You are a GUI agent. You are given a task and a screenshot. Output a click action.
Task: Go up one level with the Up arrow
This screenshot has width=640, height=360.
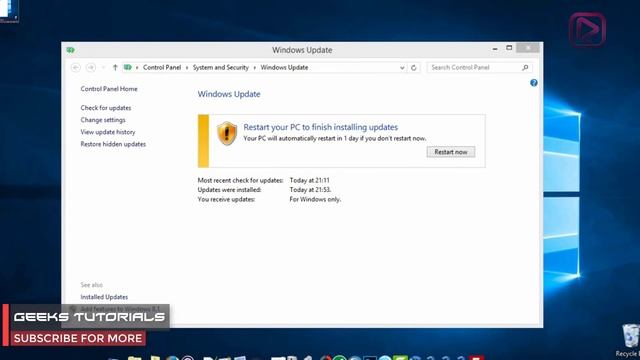115,67
